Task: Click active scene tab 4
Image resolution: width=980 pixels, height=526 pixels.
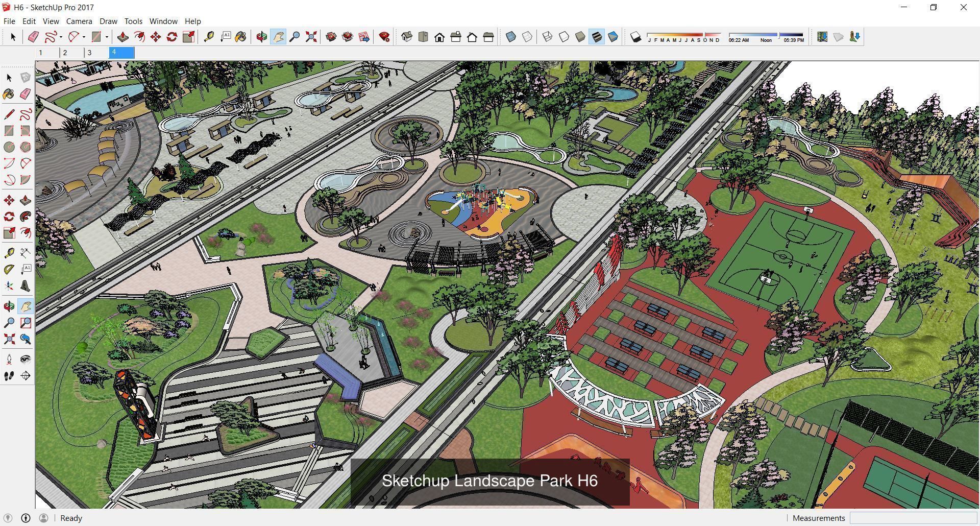Action: click(x=121, y=53)
